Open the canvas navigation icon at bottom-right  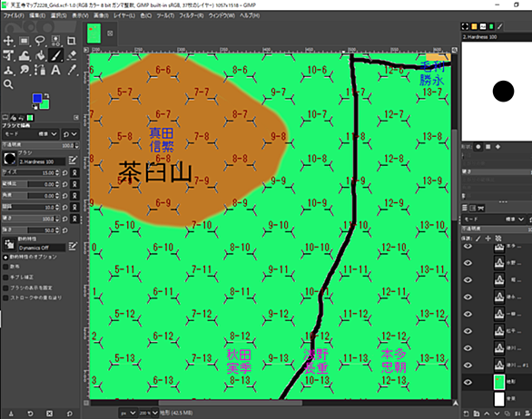click(x=455, y=403)
